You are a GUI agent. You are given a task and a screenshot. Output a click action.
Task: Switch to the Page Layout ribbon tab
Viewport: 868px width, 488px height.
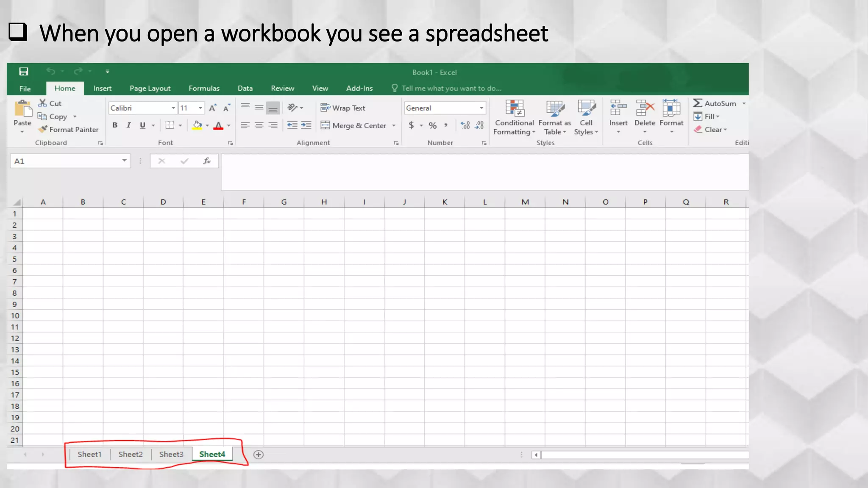150,89
